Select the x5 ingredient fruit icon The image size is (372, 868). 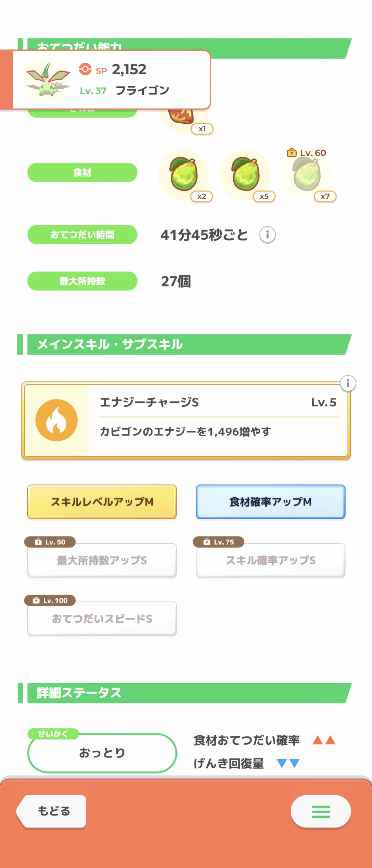[246, 175]
